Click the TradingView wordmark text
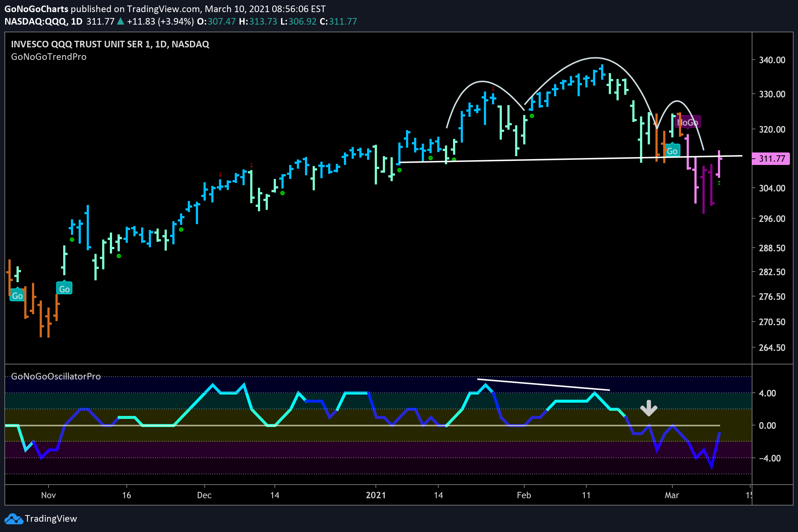 [x=51, y=518]
